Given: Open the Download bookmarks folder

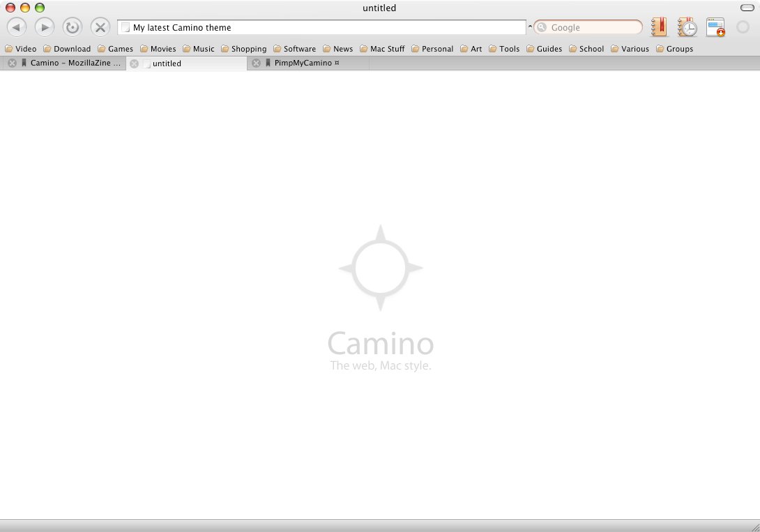Looking at the screenshot, I should pos(67,49).
